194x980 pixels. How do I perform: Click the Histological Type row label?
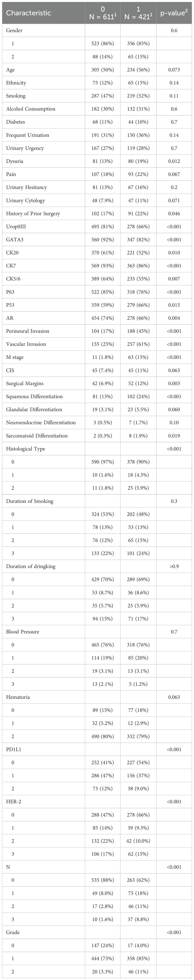[26, 449]
